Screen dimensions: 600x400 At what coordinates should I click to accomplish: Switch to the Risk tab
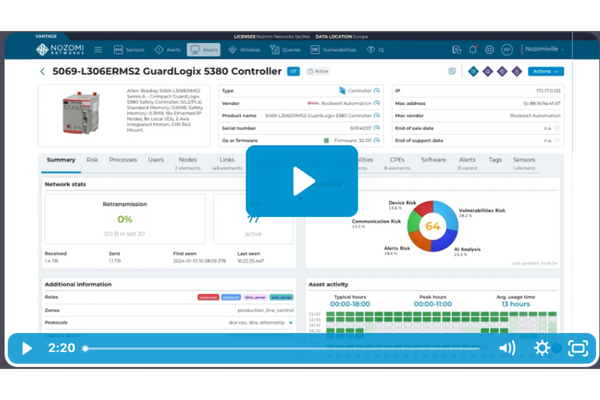tap(92, 160)
